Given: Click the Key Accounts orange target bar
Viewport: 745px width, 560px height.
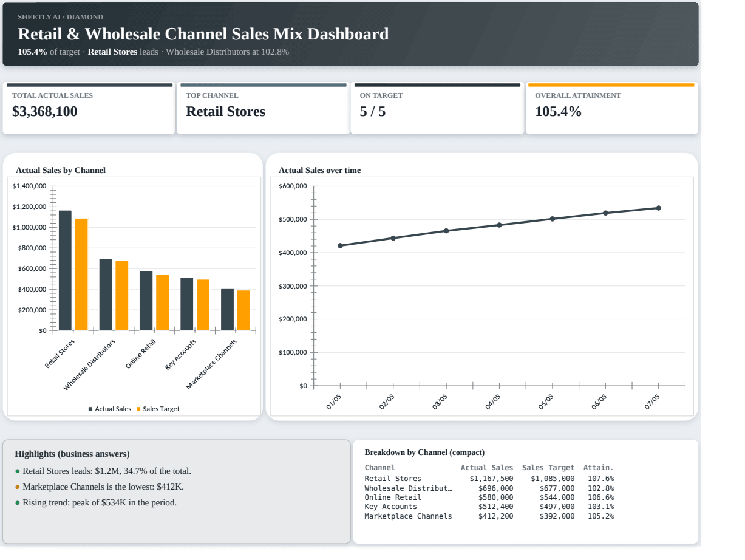Looking at the screenshot, I should (203, 305).
